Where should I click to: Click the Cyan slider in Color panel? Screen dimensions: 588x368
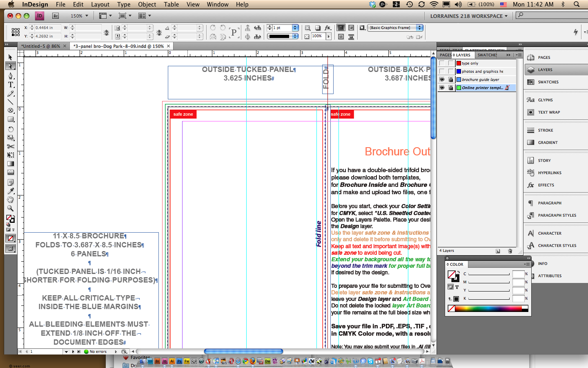489,274
